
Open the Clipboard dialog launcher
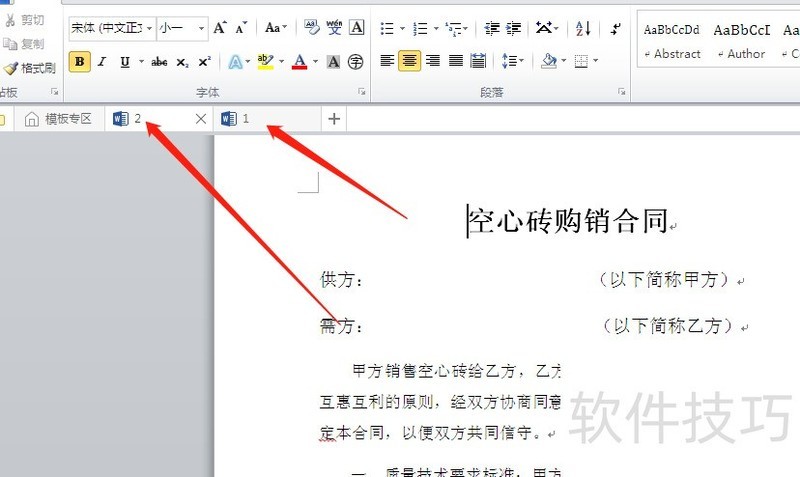tap(55, 92)
